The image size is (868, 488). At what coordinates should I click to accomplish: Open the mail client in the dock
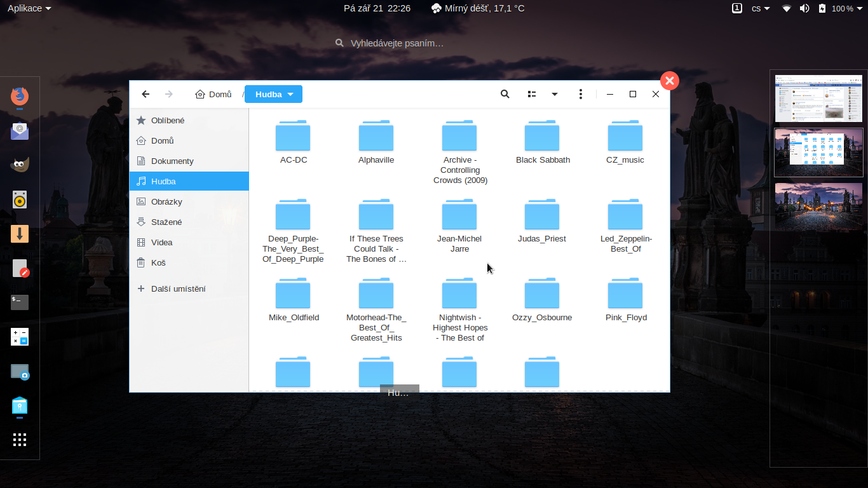coord(20,131)
